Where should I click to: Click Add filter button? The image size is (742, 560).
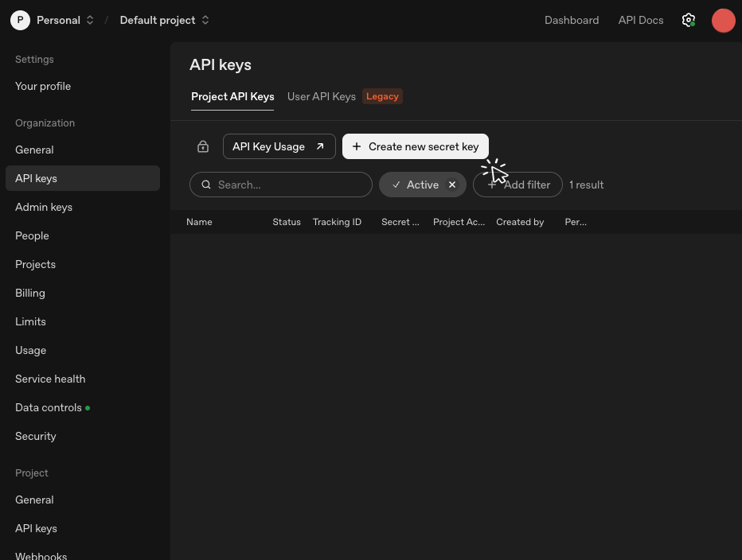(x=517, y=185)
